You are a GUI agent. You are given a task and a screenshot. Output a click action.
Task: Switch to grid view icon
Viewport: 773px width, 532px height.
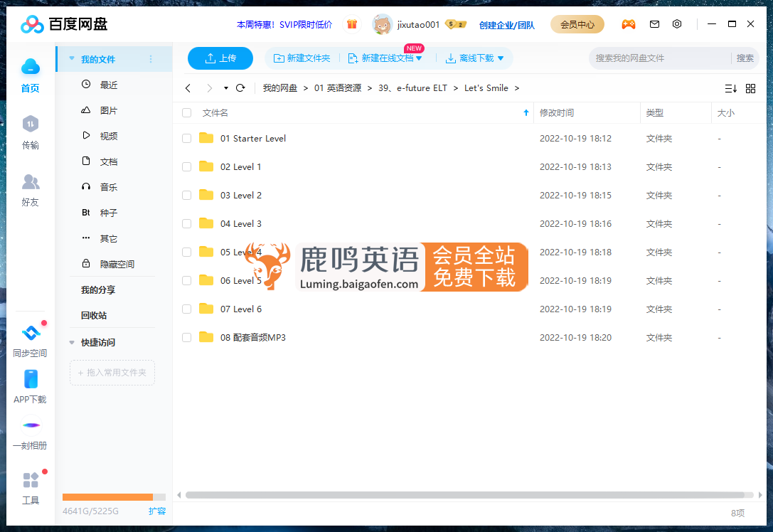[x=750, y=89]
